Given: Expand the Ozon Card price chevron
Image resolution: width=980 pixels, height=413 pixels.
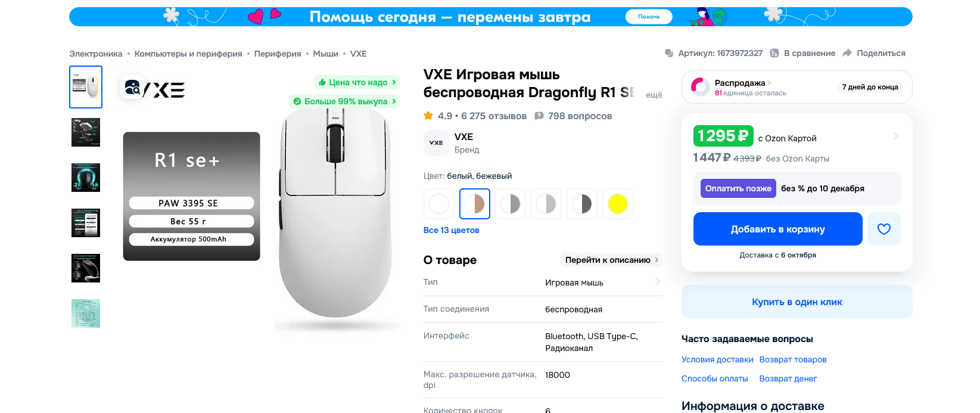Looking at the screenshot, I should pyautogui.click(x=896, y=136).
